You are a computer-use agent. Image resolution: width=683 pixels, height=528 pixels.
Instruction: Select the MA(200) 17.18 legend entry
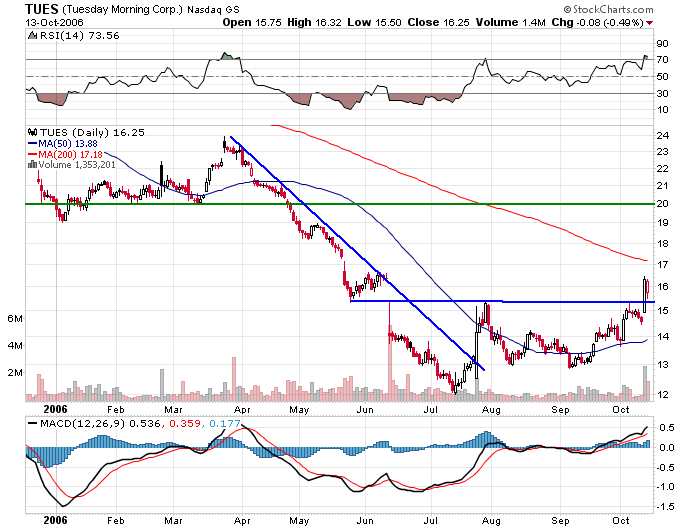pyautogui.click(x=65, y=154)
